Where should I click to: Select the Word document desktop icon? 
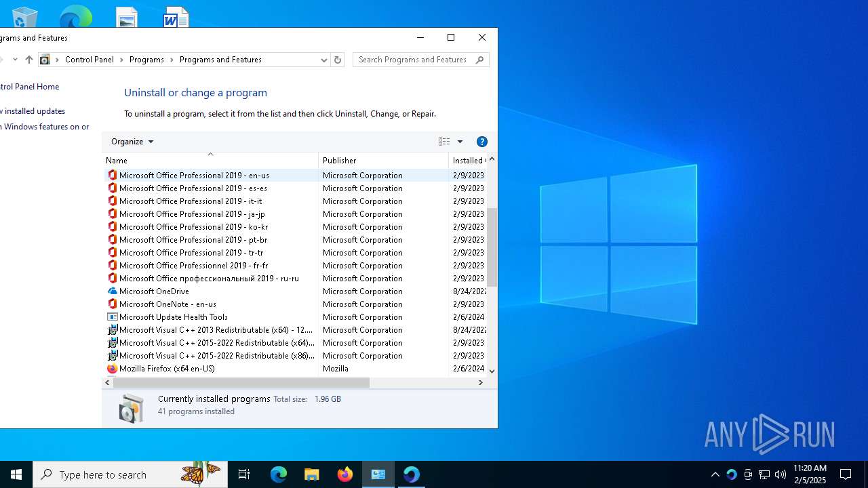point(176,17)
